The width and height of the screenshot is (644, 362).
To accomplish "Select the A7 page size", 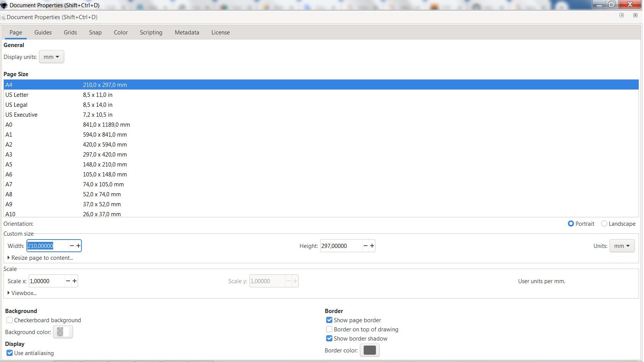I will [321, 184].
